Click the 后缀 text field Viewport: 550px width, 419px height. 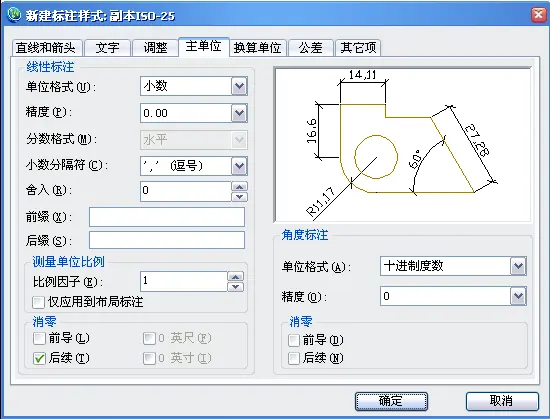click(167, 240)
